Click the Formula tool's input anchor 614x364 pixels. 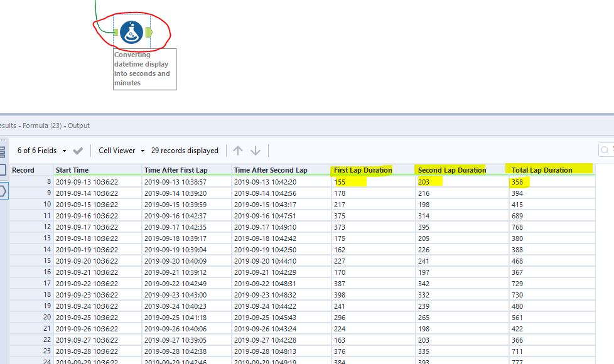coord(117,31)
